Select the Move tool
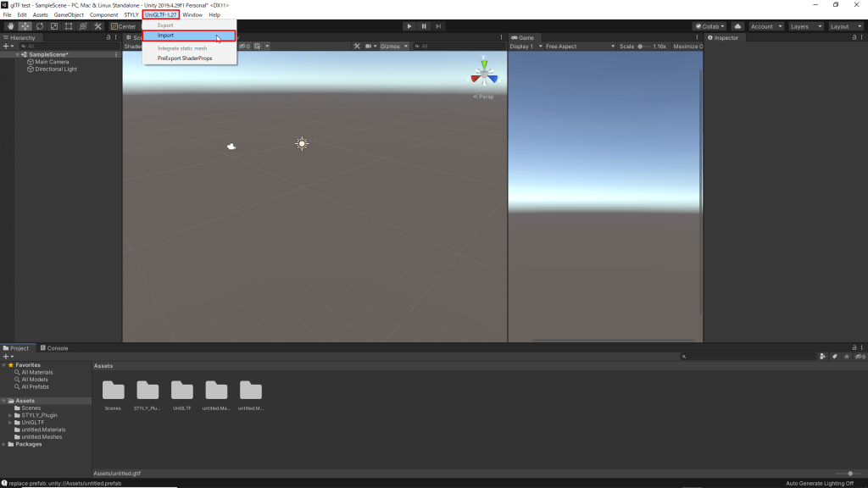868x488 pixels. [25, 26]
